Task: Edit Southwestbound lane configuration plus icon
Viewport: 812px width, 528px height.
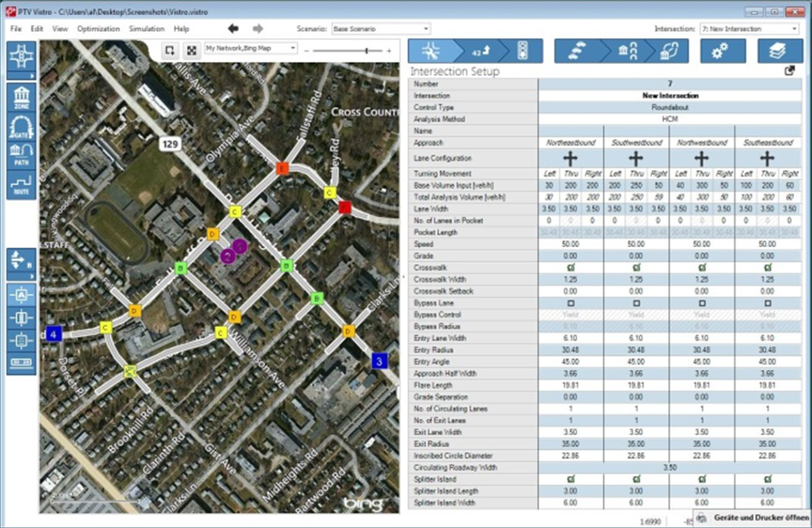Action: (x=636, y=158)
